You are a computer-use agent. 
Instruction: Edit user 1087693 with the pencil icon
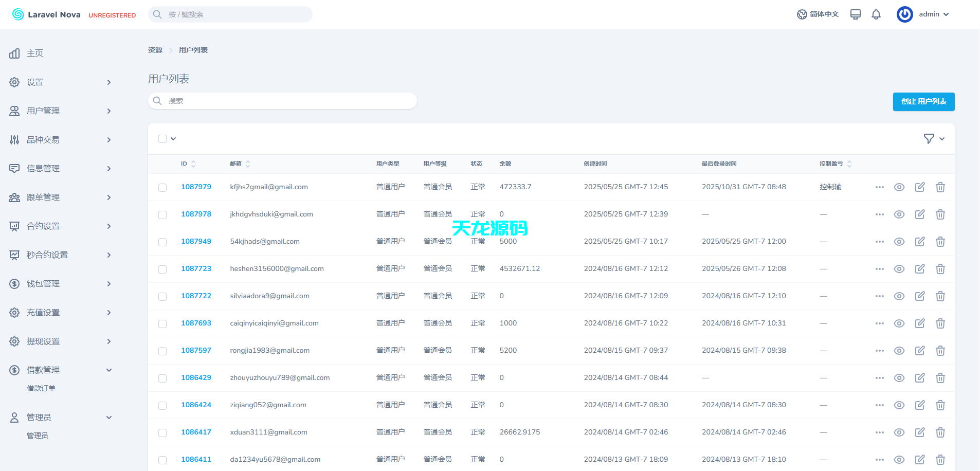point(920,323)
